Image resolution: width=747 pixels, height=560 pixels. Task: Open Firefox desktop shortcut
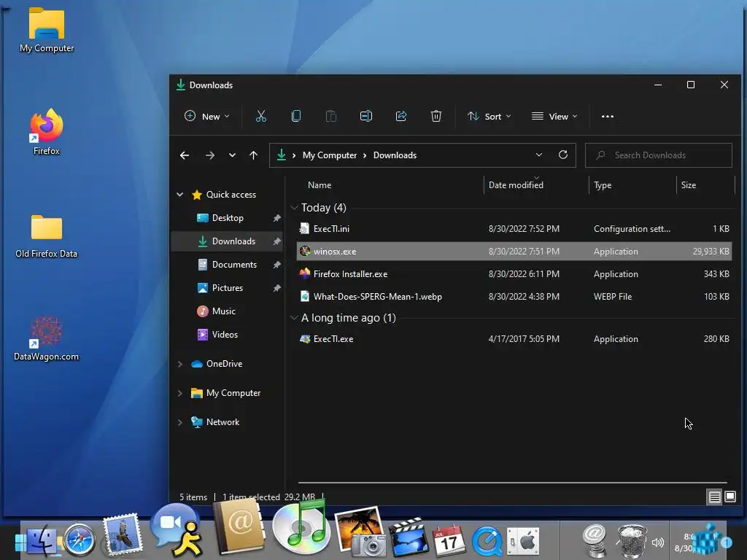46,131
